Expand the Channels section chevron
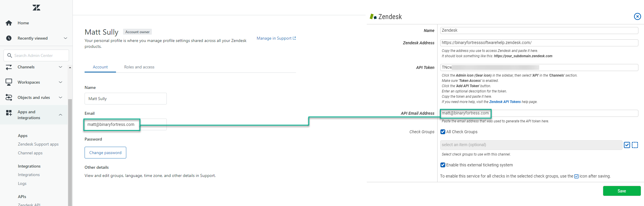This screenshot has height=206, width=644. coord(60,67)
